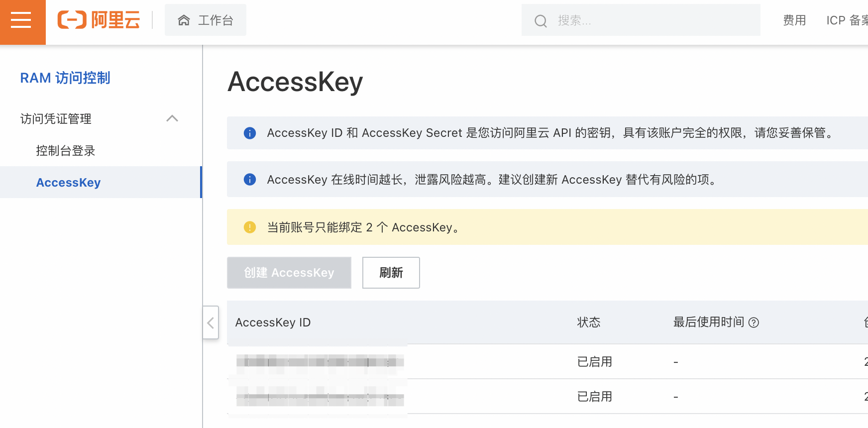Select AccessKey in the sidebar
The image size is (868, 428).
coord(68,182)
